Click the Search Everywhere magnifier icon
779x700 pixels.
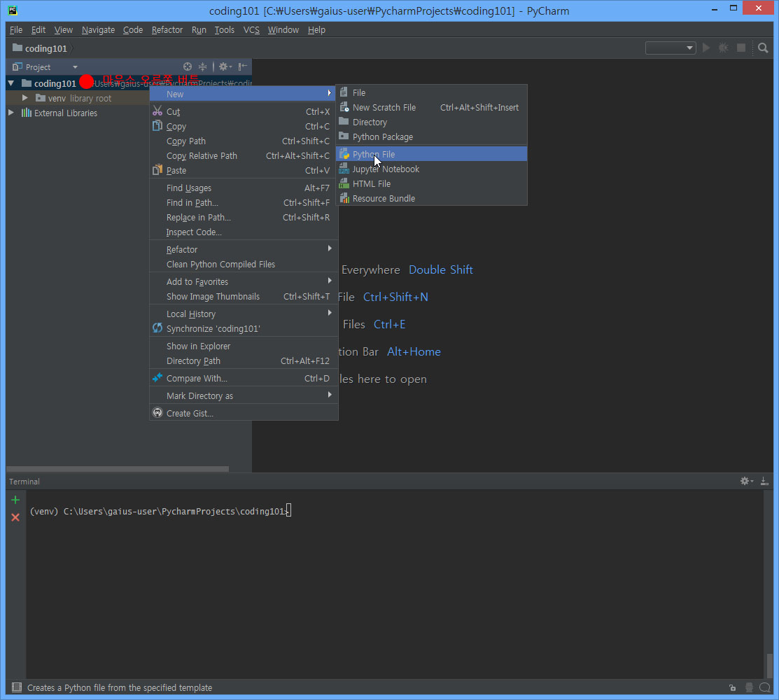click(x=763, y=48)
